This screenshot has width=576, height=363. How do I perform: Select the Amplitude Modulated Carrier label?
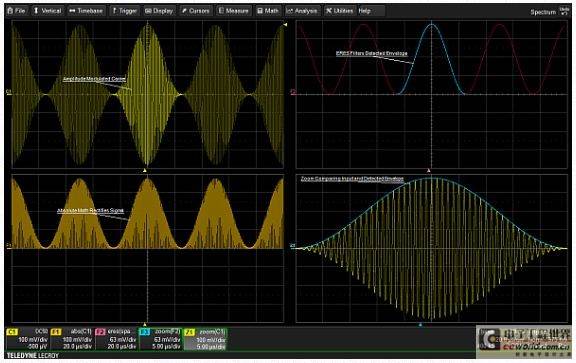pyautogui.click(x=94, y=79)
